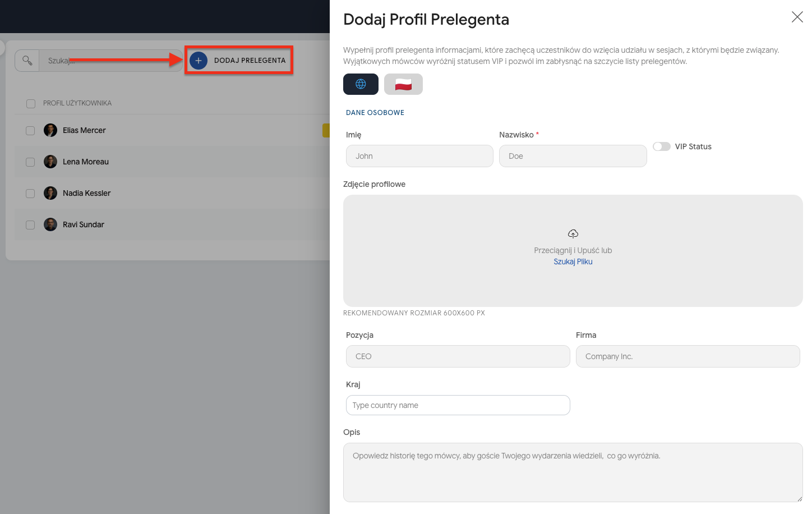
Task: Click the profile photo drop zone
Action: [573, 251]
